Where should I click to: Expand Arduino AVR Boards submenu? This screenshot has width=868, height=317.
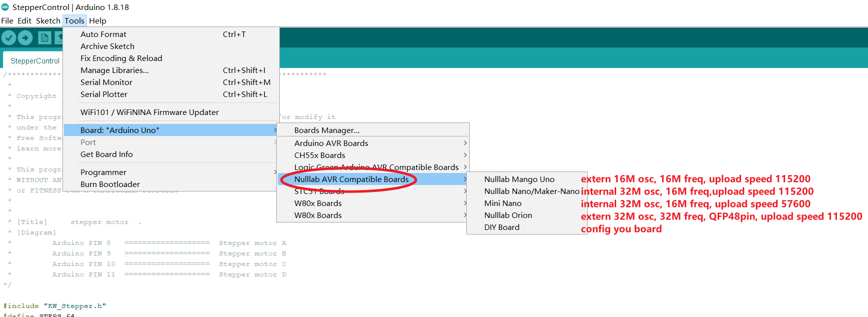click(373, 143)
